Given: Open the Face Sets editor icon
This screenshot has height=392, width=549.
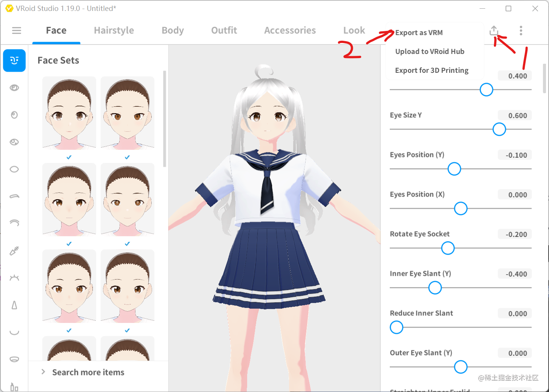Looking at the screenshot, I should click(x=14, y=60).
